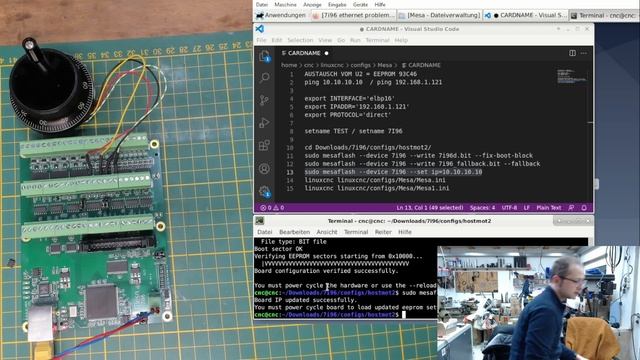The height and width of the screenshot is (360, 640).
Task: Open Edit menu in VS Code
Action: (277, 40)
